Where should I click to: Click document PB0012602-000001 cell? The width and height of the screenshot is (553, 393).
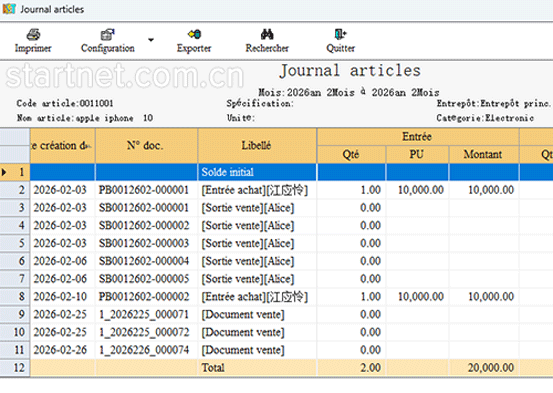tap(146, 190)
